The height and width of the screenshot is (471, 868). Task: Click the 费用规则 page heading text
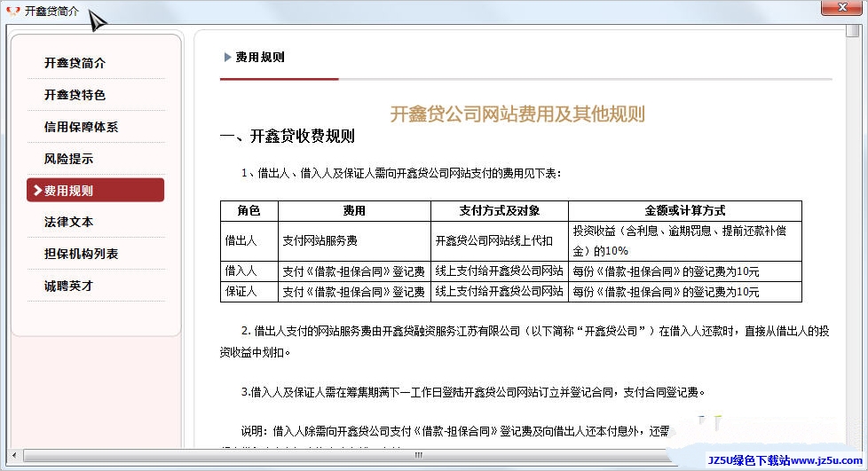[260, 57]
